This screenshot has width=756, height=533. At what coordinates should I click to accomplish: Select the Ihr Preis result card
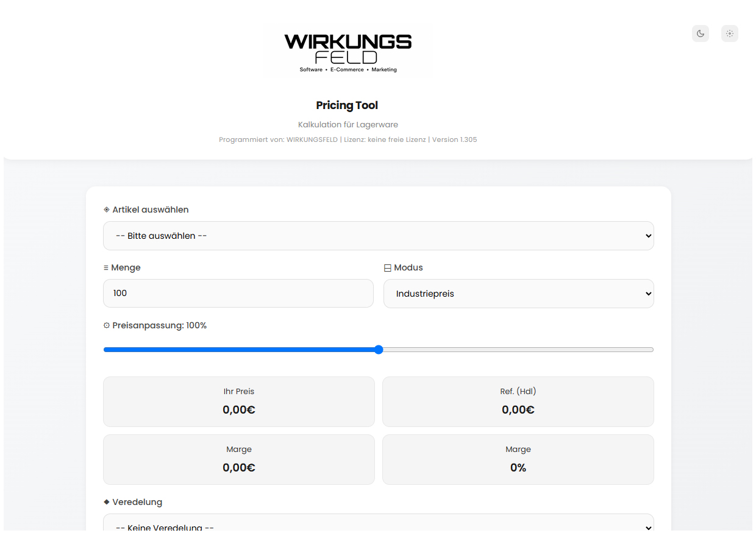pos(239,401)
